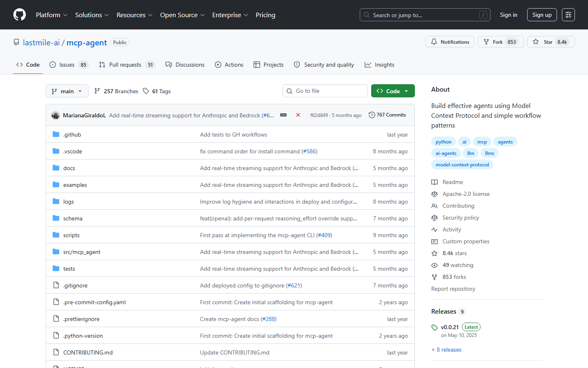The width and height of the screenshot is (588, 368).
Task: Switch to the Pull requests tab
Action: (127, 65)
